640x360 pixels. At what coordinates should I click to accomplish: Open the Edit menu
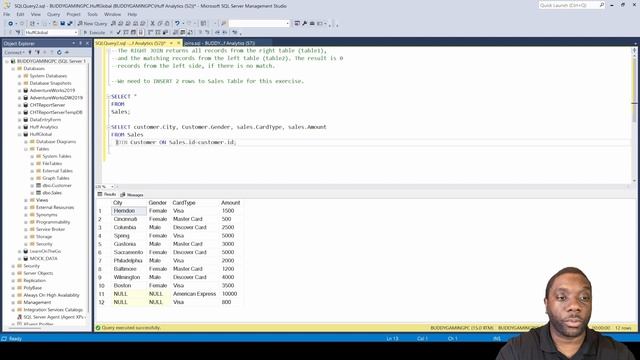tap(20, 14)
